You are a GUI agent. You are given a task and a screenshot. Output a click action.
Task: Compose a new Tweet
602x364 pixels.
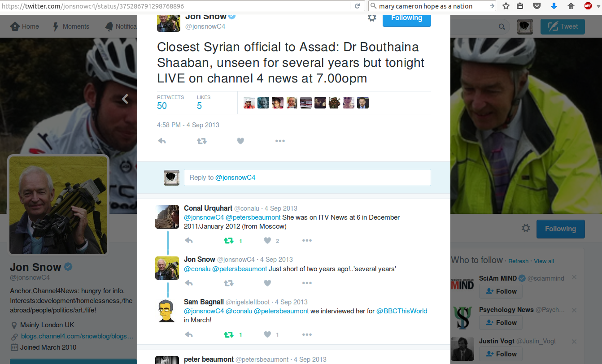(562, 26)
